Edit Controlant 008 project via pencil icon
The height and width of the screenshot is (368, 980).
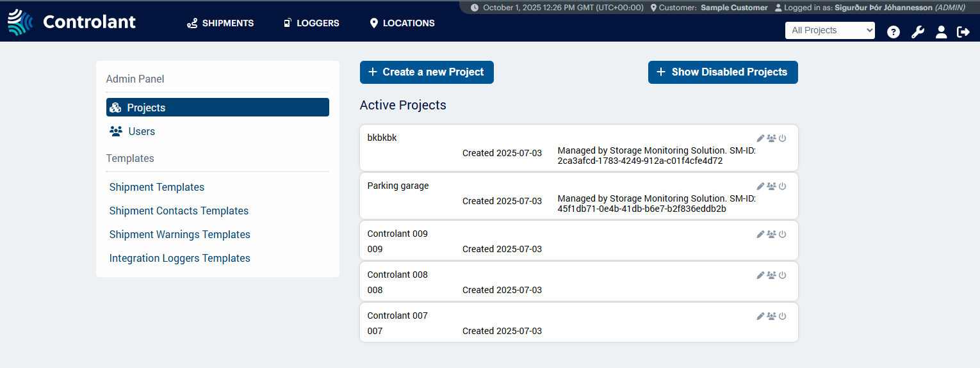point(760,275)
